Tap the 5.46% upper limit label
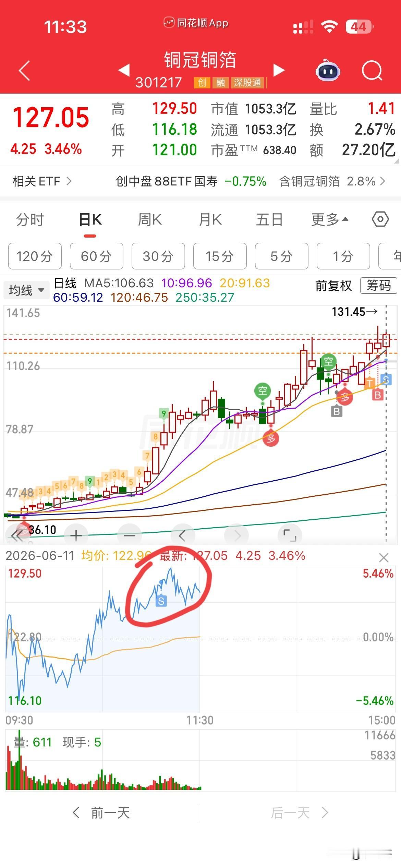Image resolution: width=401 pixels, height=868 pixels. 378,574
